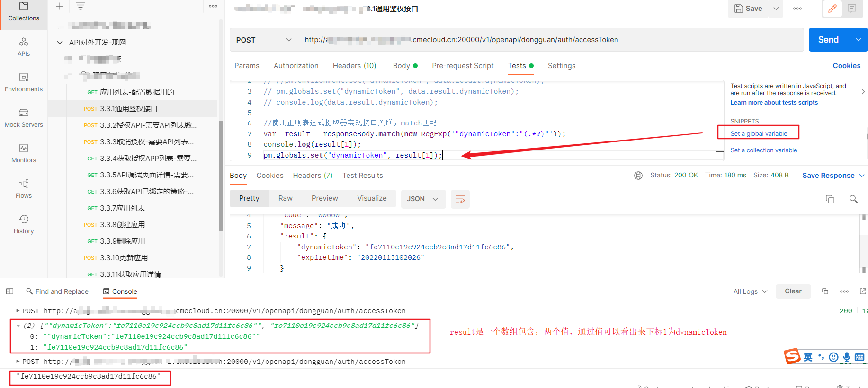The image size is (868, 388).
Task: Open the request Settings tab
Action: pos(562,66)
